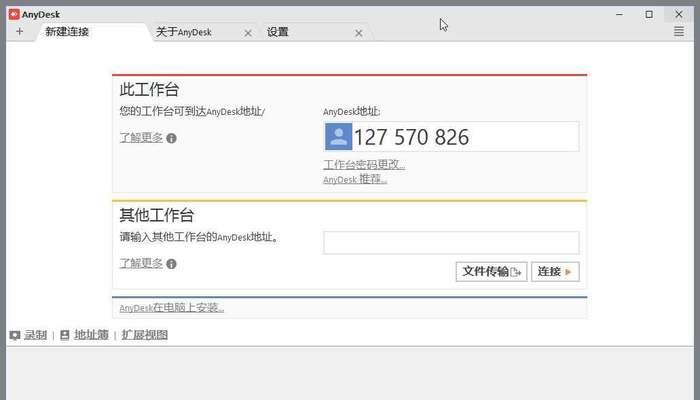
Task: Click the blue user avatar icon
Action: click(x=338, y=137)
